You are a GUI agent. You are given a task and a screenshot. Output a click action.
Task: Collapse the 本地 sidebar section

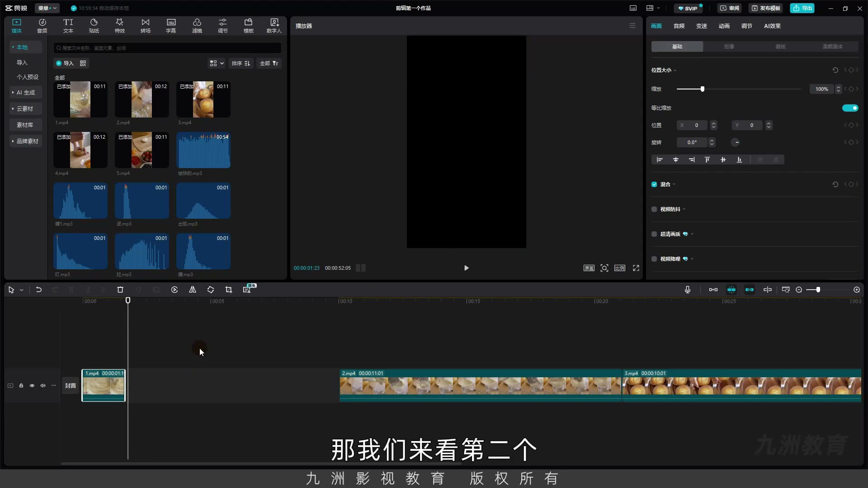[26, 47]
